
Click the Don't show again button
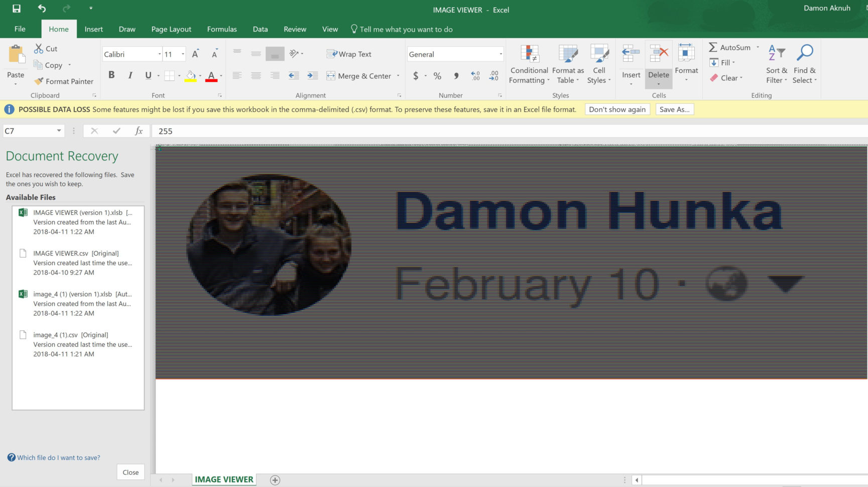617,109
